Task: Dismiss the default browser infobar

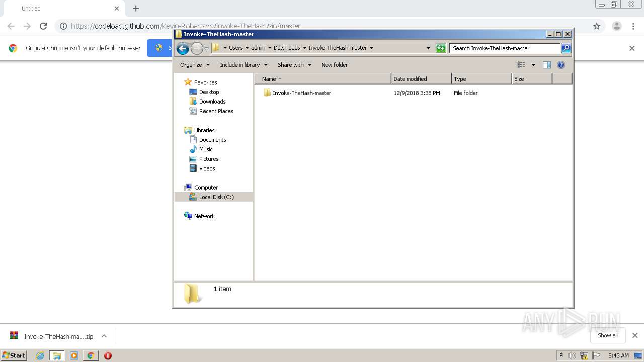Action: point(632,48)
